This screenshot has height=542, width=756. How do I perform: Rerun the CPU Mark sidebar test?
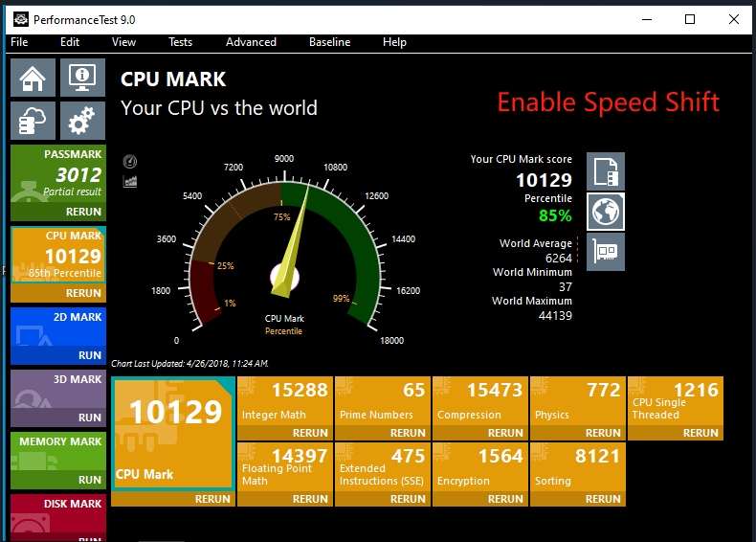pos(83,293)
